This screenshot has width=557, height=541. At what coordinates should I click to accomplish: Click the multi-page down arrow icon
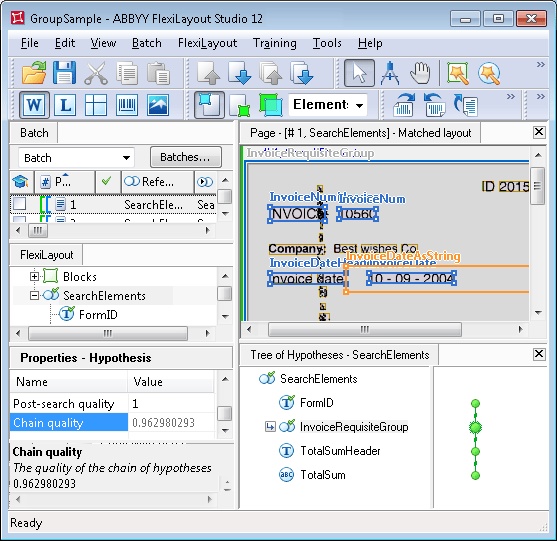click(x=302, y=73)
